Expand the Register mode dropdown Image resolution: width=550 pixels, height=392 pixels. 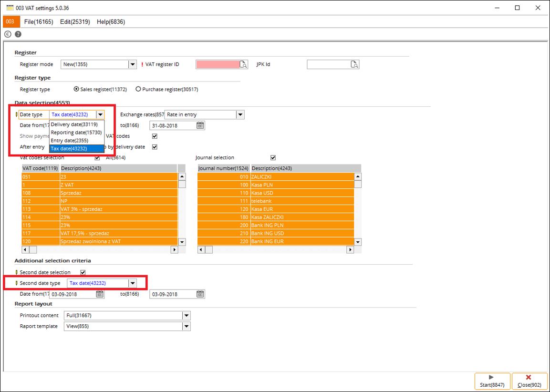(x=132, y=64)
